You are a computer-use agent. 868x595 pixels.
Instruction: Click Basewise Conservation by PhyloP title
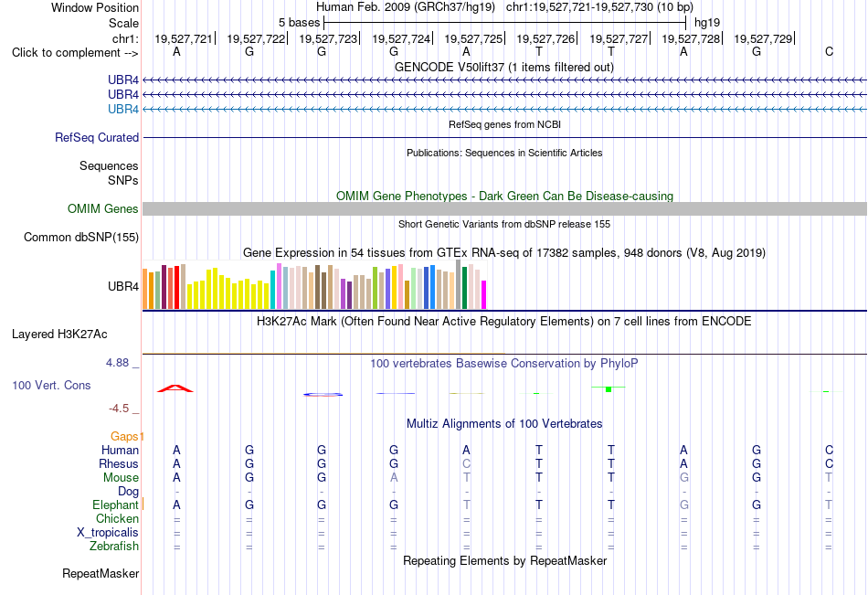(504, 364)
